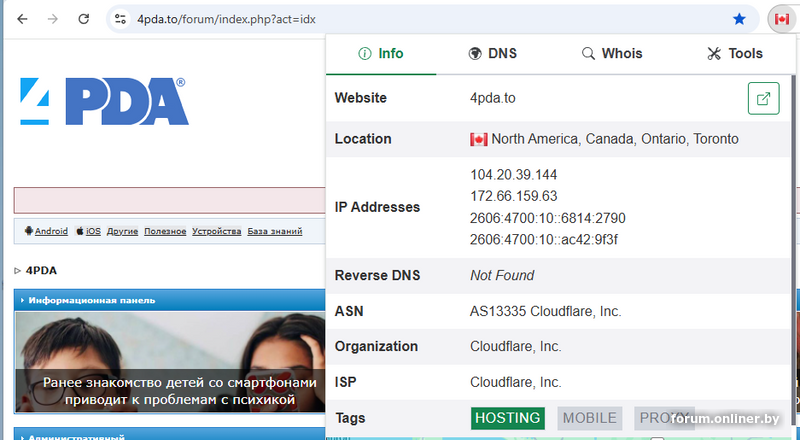Screen dimensions: 800x440
Task: Open the Tools tab
Action: click(735, 54)
